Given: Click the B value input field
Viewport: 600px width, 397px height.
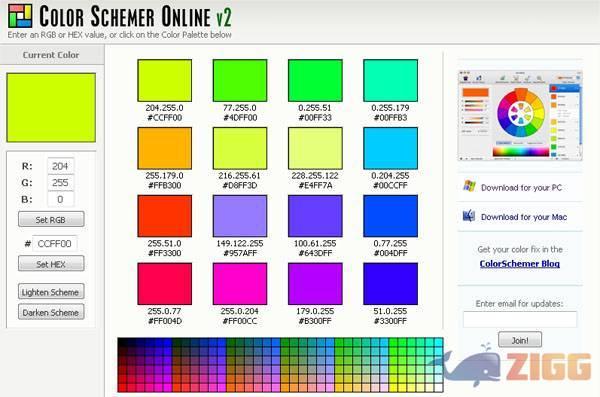Looking at the screenshot, I should pos(60,199).
